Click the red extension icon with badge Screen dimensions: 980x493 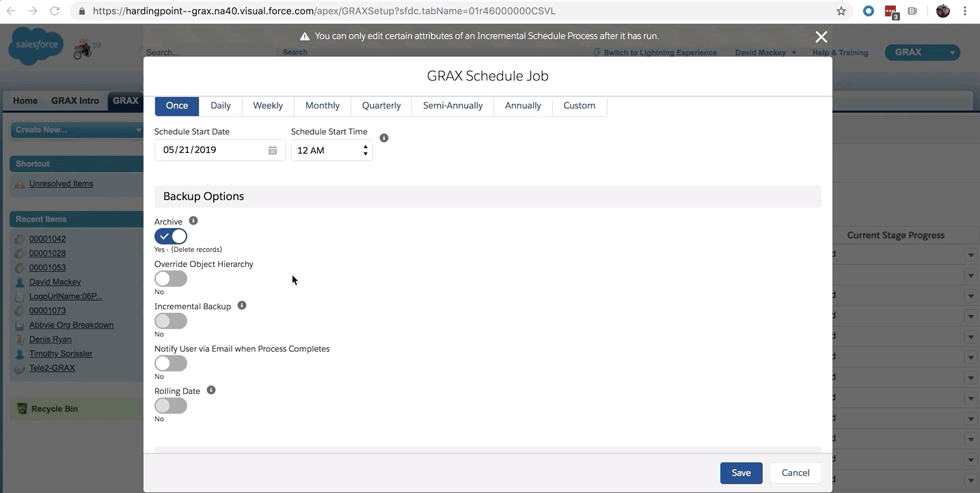pos(891,12)
